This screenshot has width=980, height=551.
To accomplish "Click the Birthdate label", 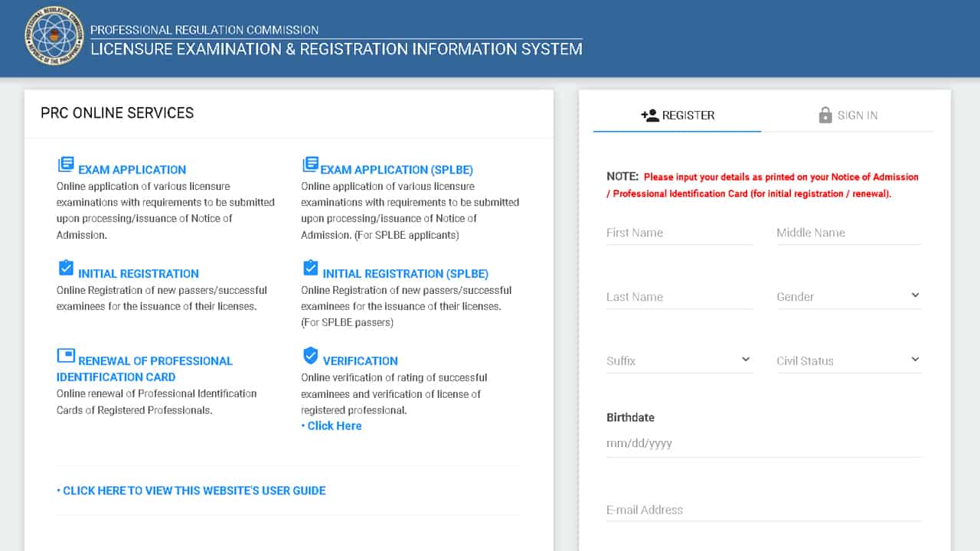I will (630, 418).
